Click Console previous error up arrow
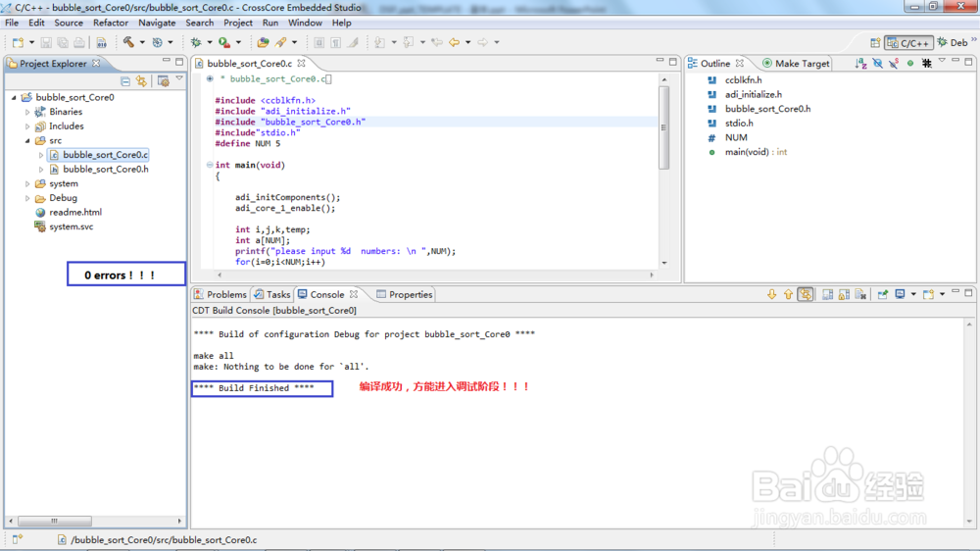This screenshot has width=980, height=551. click(x=788, y=294)
